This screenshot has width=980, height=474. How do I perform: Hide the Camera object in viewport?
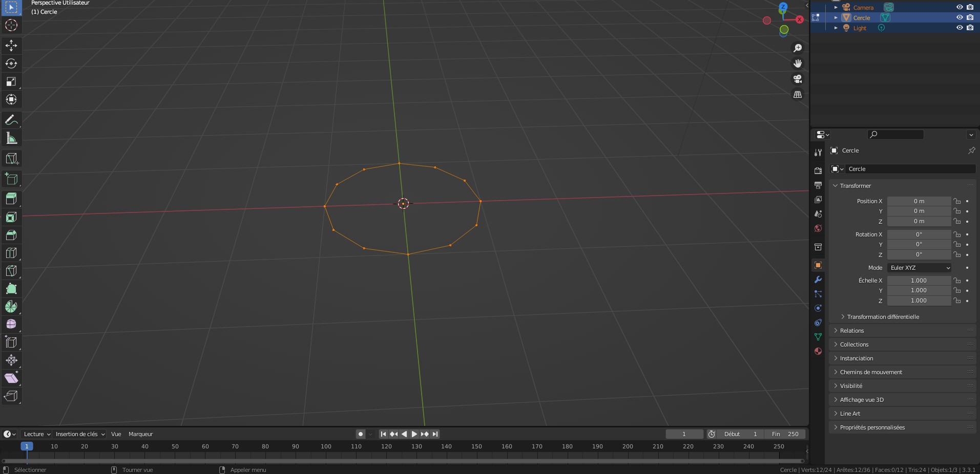coord(960,7)
